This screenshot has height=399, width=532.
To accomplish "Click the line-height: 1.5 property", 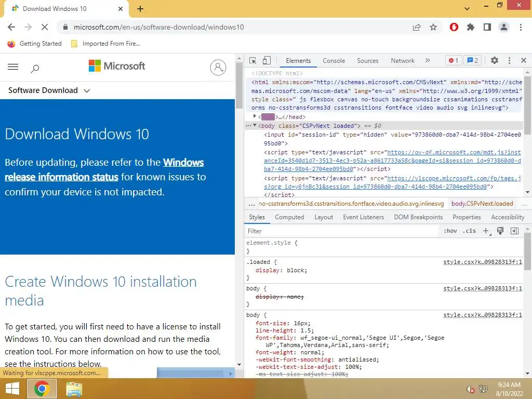I will coord(285,330).
